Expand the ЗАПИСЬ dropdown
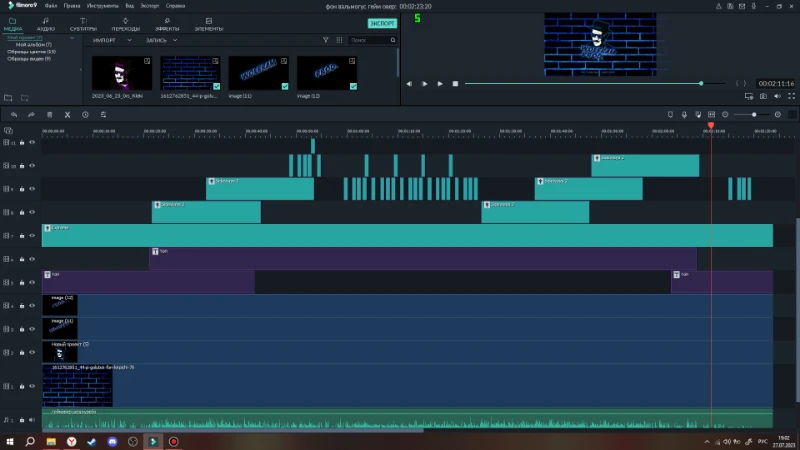 [x=175, y=40]
